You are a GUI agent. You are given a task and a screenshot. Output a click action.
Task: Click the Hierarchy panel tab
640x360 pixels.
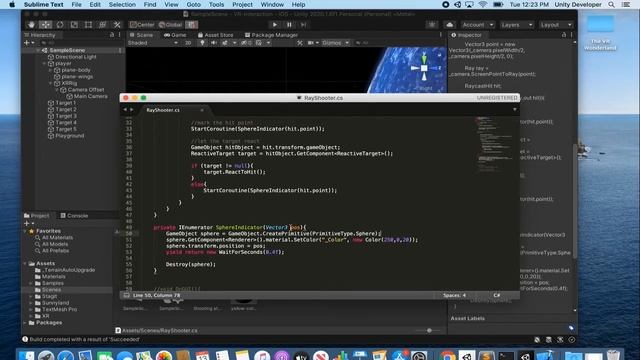(40, 35)
